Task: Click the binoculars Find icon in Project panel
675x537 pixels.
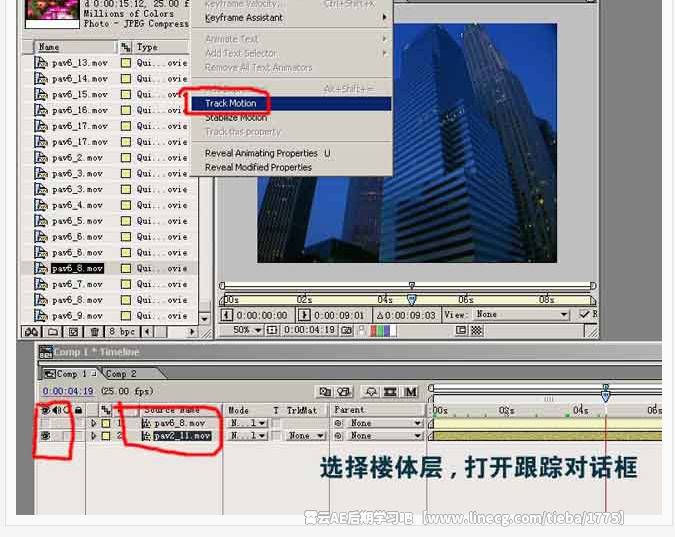Action: coord(32,332)
